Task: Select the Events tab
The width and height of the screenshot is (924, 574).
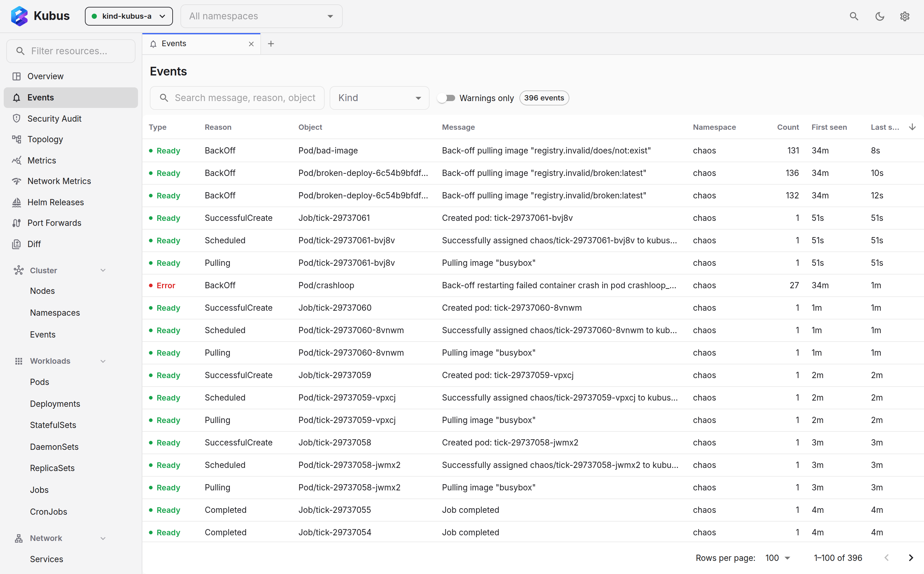Action: pos(201,44)
